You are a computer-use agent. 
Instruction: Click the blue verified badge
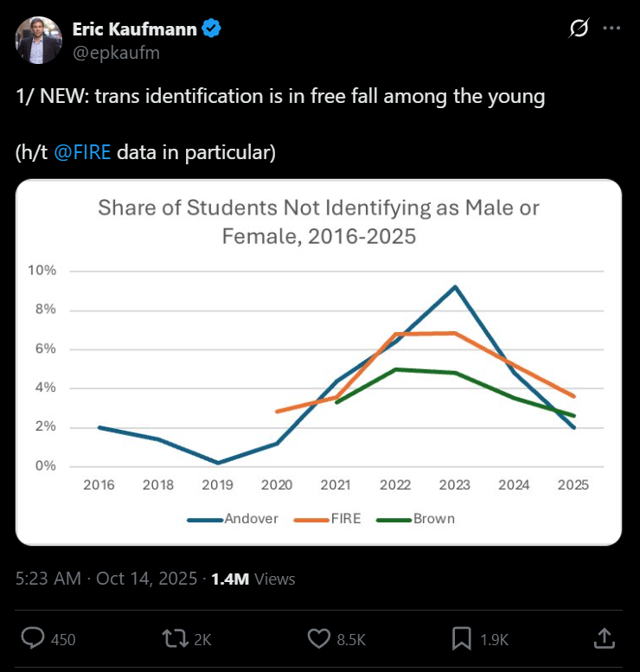[x=212, y=29]
